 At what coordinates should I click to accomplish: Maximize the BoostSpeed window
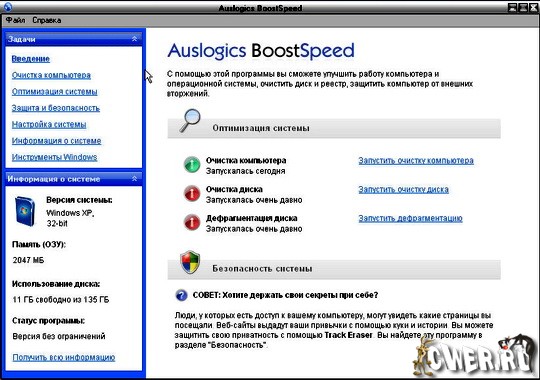click(523, 7)
